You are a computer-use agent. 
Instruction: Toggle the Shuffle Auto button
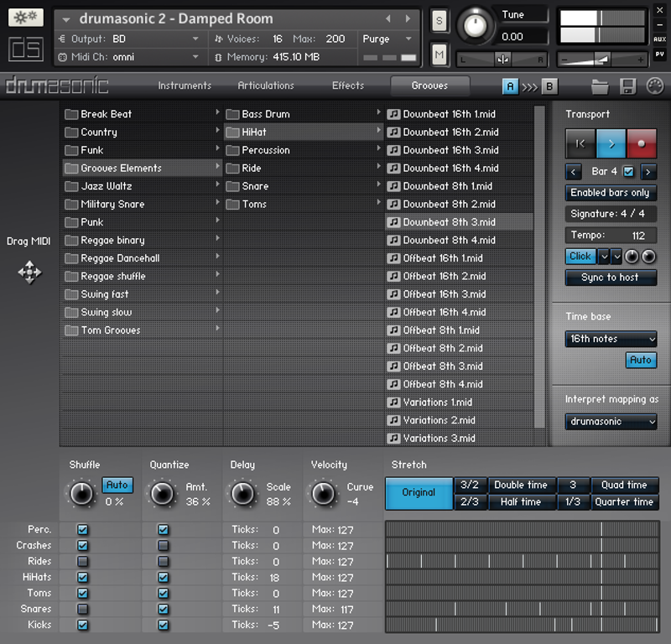pyautogui.click(x=117, y=485)
